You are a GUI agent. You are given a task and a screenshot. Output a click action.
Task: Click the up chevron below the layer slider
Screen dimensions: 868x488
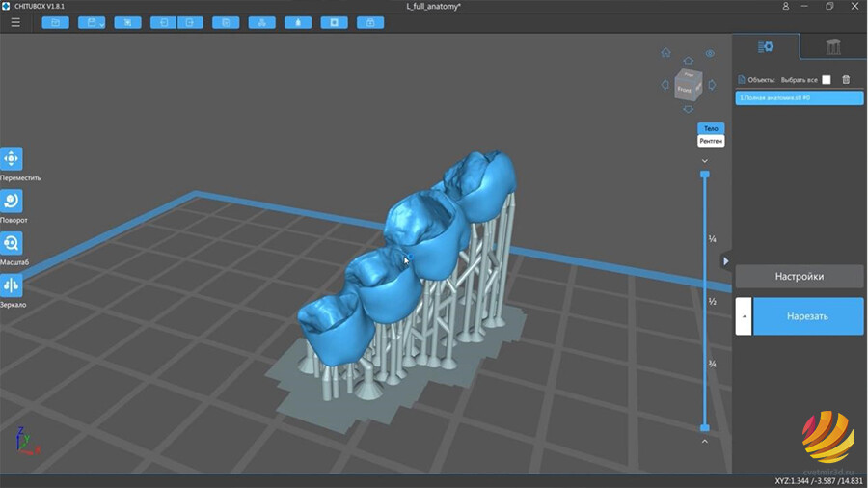[x=705, y=442]
